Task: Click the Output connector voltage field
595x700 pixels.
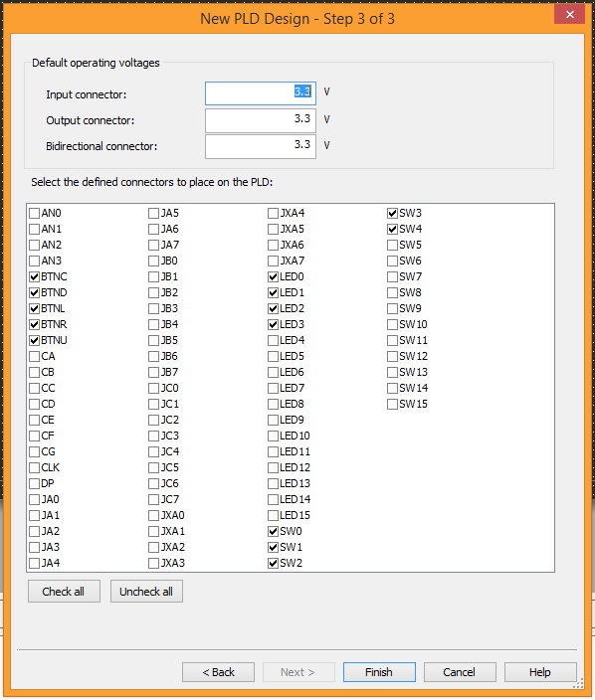Action: [261, 120]
